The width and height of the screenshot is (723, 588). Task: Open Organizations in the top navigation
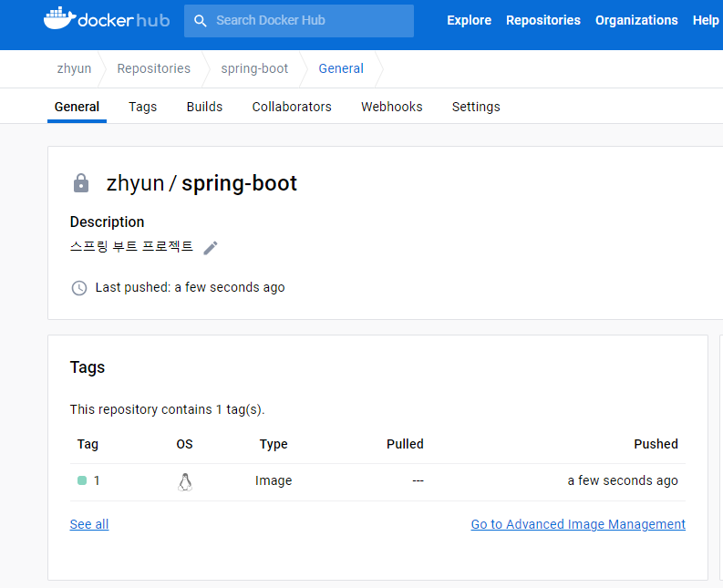pyautogui.click(x=636, y=20)
